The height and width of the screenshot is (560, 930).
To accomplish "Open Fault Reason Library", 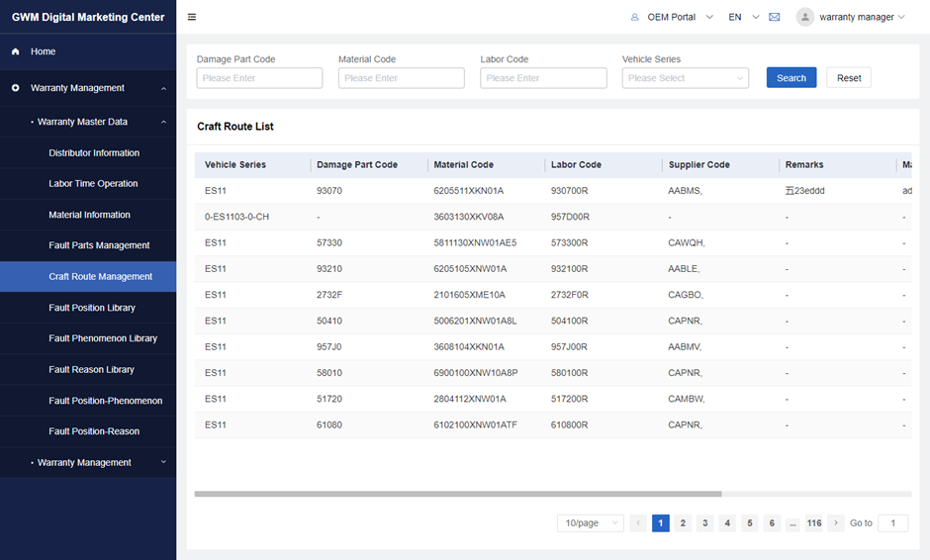I will point(88,370).
